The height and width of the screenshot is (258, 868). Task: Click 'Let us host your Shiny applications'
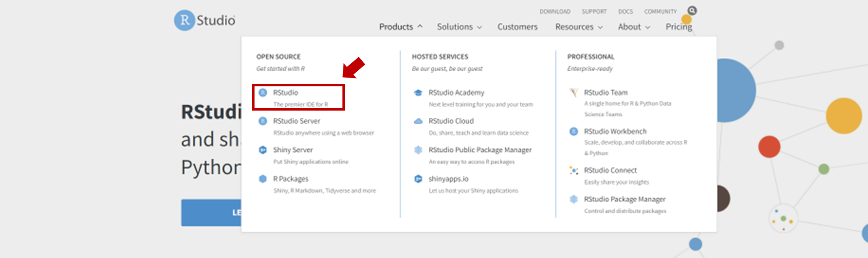pos(473,191)
